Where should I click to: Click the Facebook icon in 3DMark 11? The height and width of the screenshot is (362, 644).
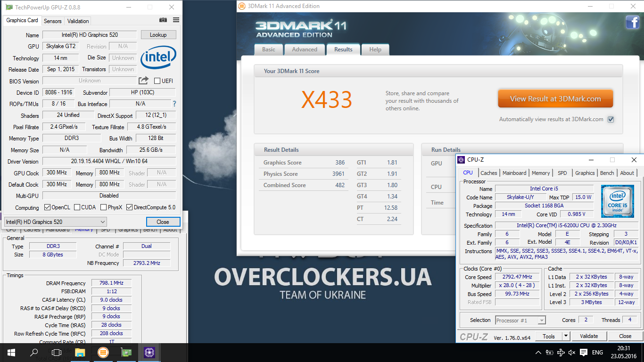click(632, 22)
